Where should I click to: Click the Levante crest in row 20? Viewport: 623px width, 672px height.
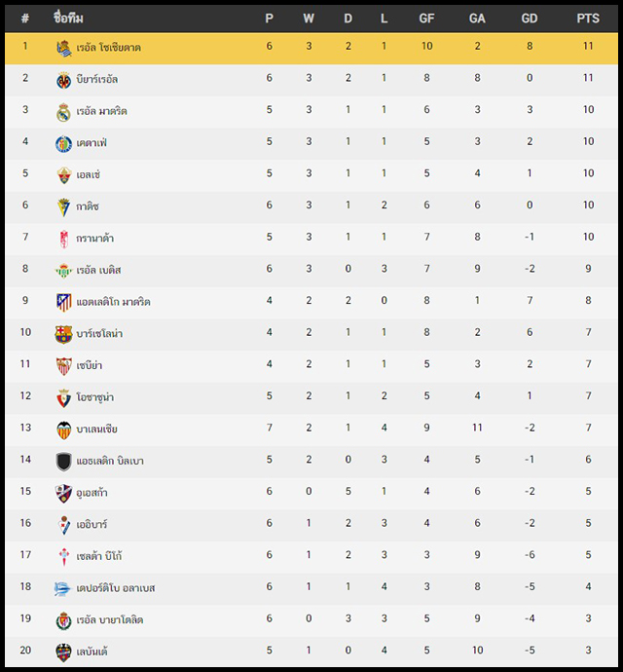click(x=64, y=652)
